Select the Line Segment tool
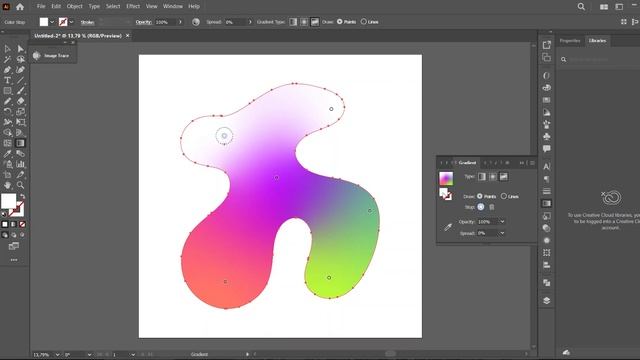The height and width of the screenshot is (360, 640). click(20, 80)
